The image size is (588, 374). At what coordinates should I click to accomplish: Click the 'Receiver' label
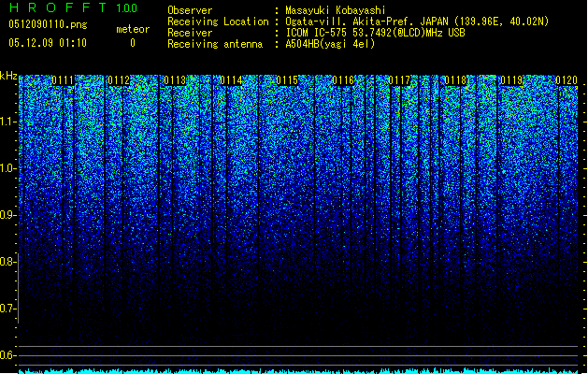(190, 33)
